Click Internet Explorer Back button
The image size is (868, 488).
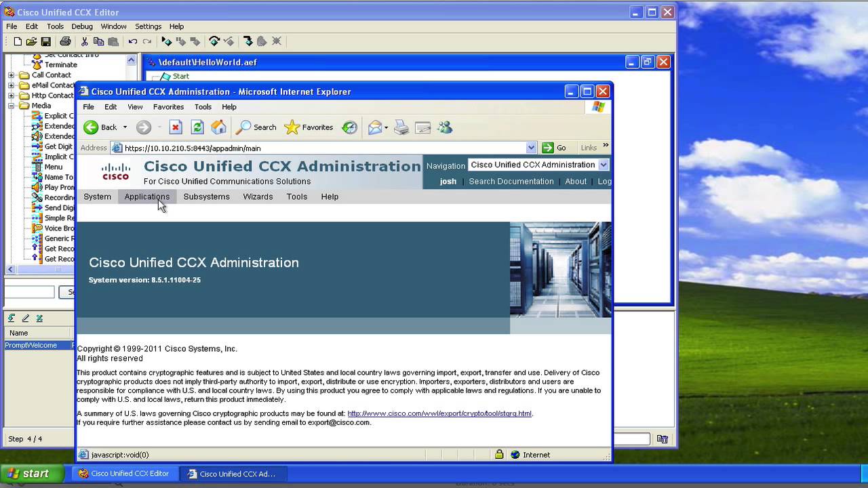(x=100, y=127)
